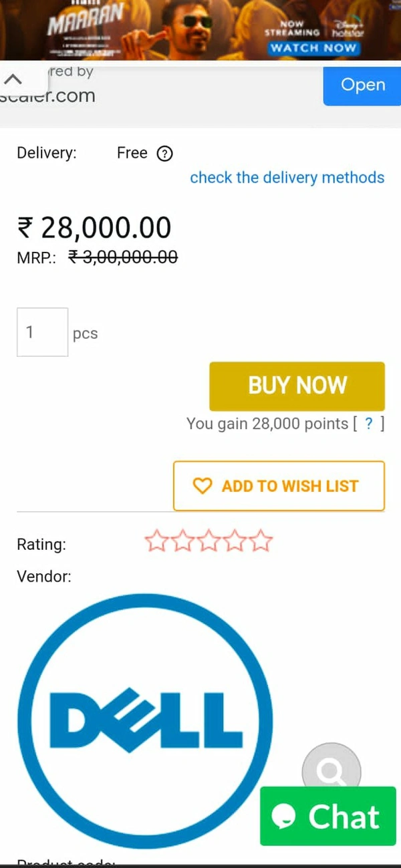Click the Maaran movie ad banner image
This screenshot has height=868, width=401.
(167, 28)
